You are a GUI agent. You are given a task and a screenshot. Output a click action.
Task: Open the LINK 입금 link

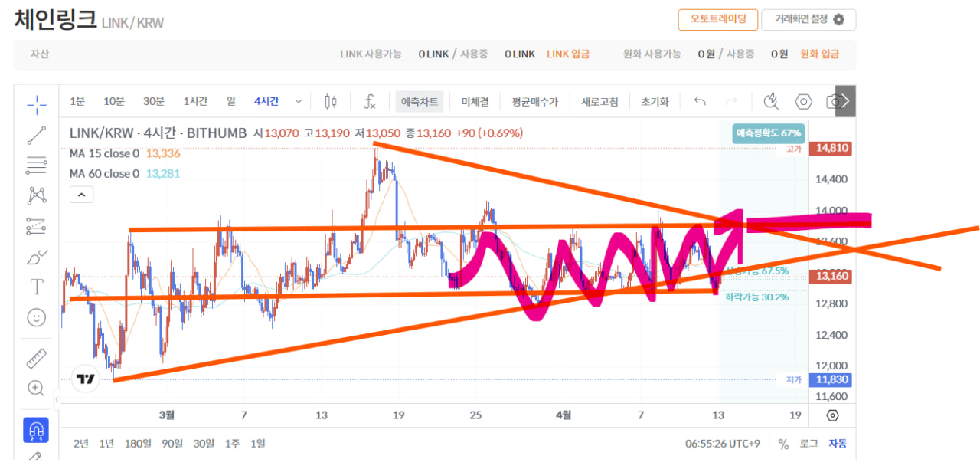click(x=568, y=54)
